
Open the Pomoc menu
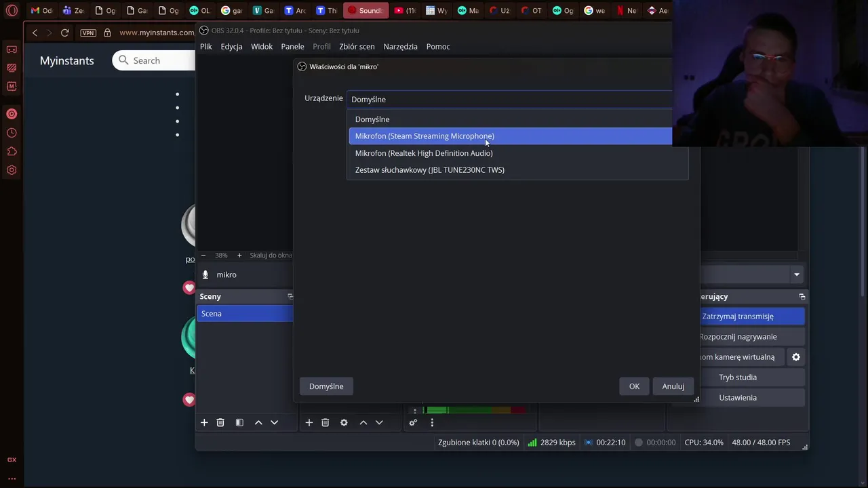coord(438,47)
